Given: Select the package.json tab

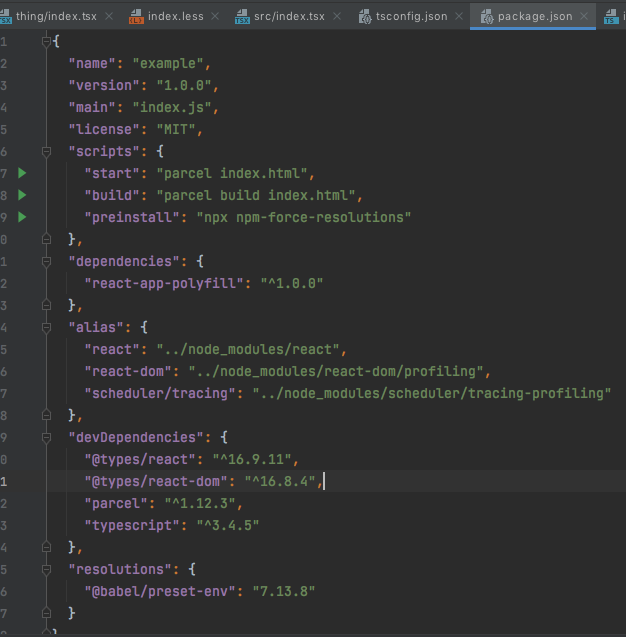Looking at the screenshot, I should tap(535, 16).
